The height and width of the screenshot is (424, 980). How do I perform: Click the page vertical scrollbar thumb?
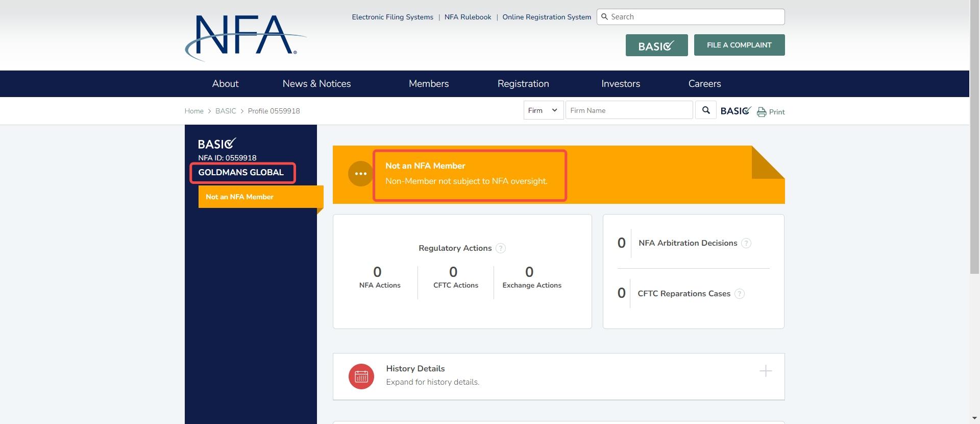[x=974, y=138]
